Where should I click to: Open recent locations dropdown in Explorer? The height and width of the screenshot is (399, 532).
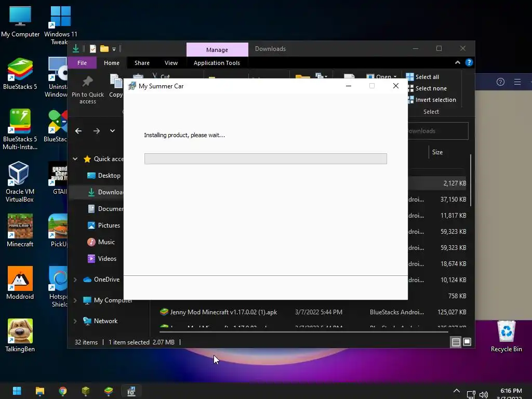[x=112, y=131]
